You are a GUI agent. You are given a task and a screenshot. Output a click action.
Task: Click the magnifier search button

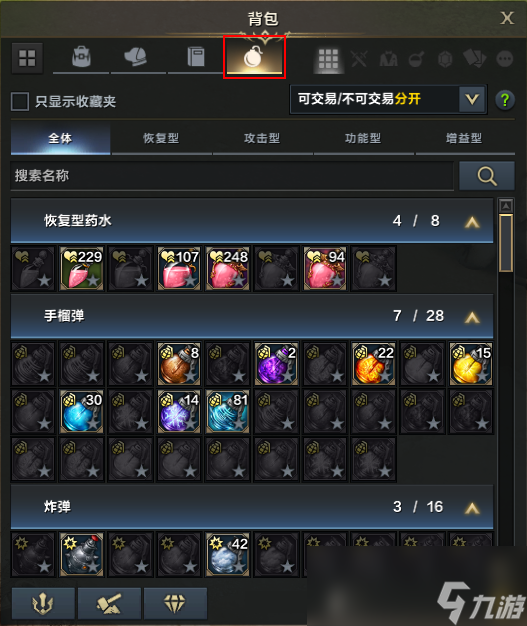(487, 176)
